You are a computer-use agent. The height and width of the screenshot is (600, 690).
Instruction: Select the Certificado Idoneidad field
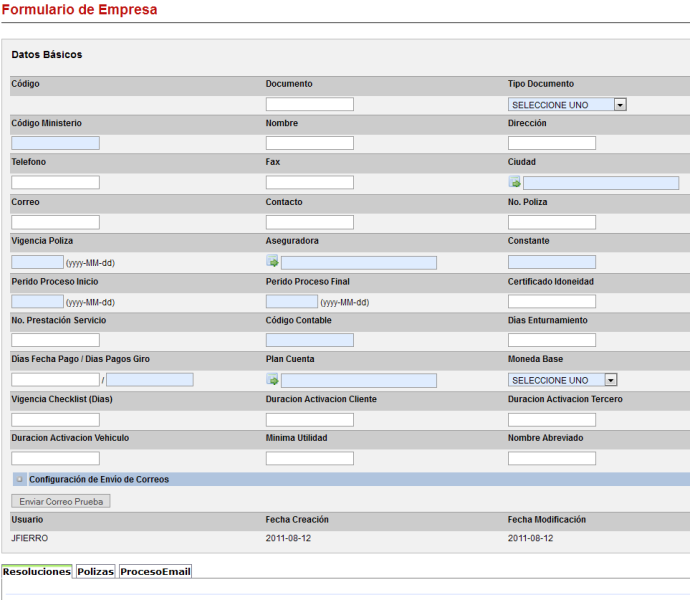[551, 301]
